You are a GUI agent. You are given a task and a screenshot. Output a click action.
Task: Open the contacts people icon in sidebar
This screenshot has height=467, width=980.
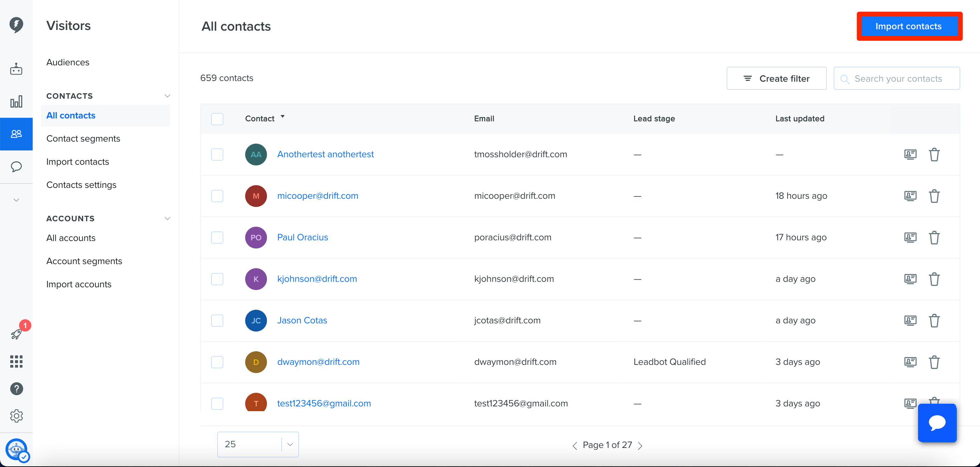coord(16,134)
